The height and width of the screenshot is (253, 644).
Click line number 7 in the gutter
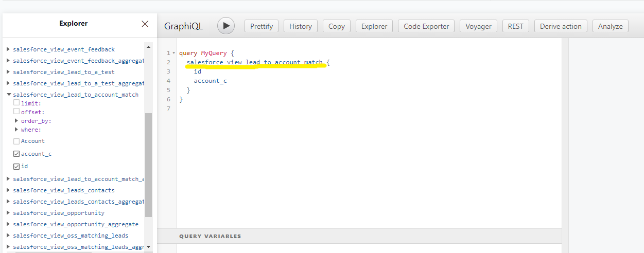click(x=168, y=109)
